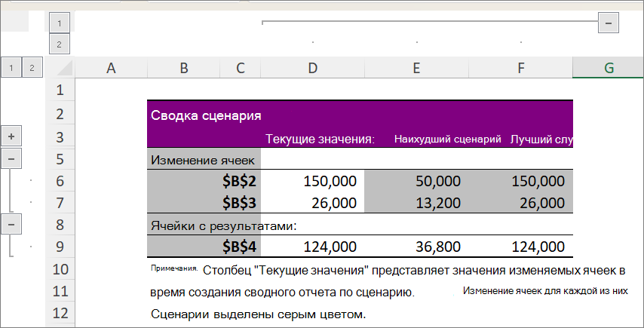Select column D header
Image resolution: width=644 pixels, height=328 pixels.
[312, 68]
